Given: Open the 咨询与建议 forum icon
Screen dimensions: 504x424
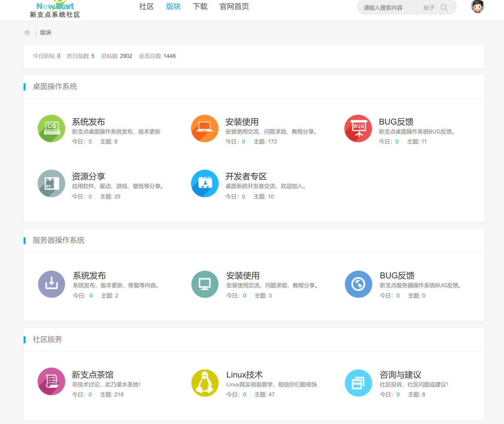Looking at the screenshot, I should point(358,383).
